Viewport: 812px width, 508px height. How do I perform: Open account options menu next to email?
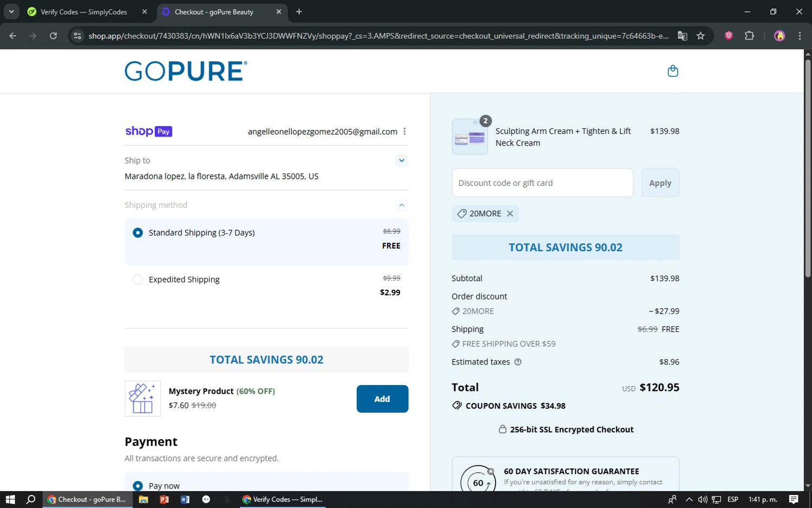[404, 132]
